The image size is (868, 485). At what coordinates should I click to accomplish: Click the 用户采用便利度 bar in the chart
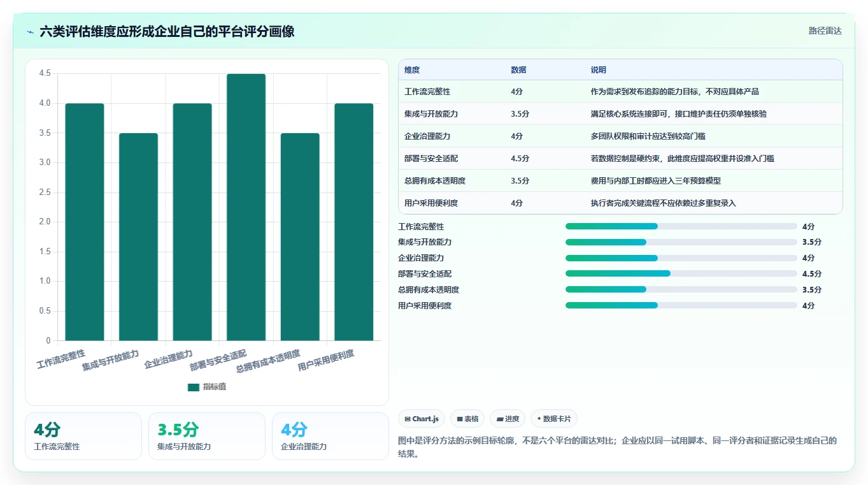coord(354,222)
